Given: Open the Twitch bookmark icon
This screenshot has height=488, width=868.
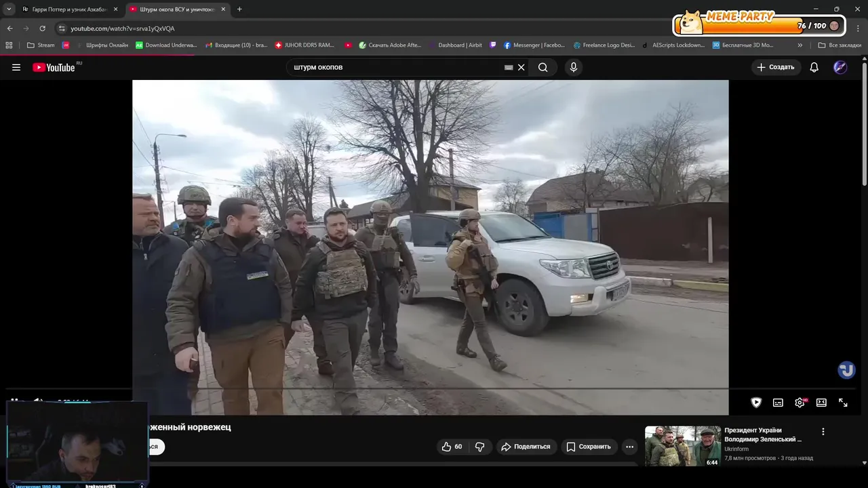Looking at the screenshot, I should (493, 45).
